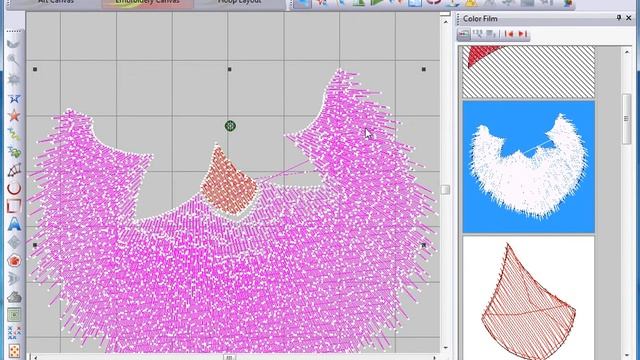
Task: Click the canvas vertical scrollbar thumb
Action: click(x=445, y=189)
